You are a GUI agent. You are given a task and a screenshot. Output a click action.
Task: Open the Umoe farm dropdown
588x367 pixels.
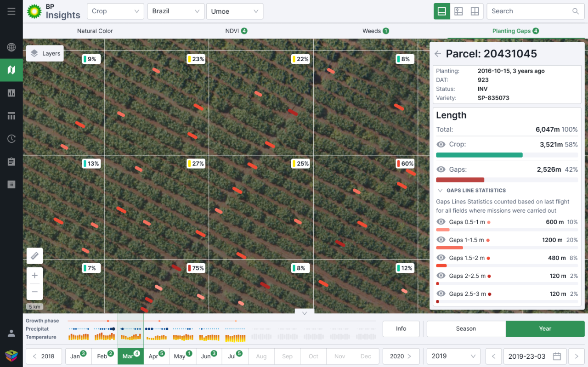[x=234, y=11]
